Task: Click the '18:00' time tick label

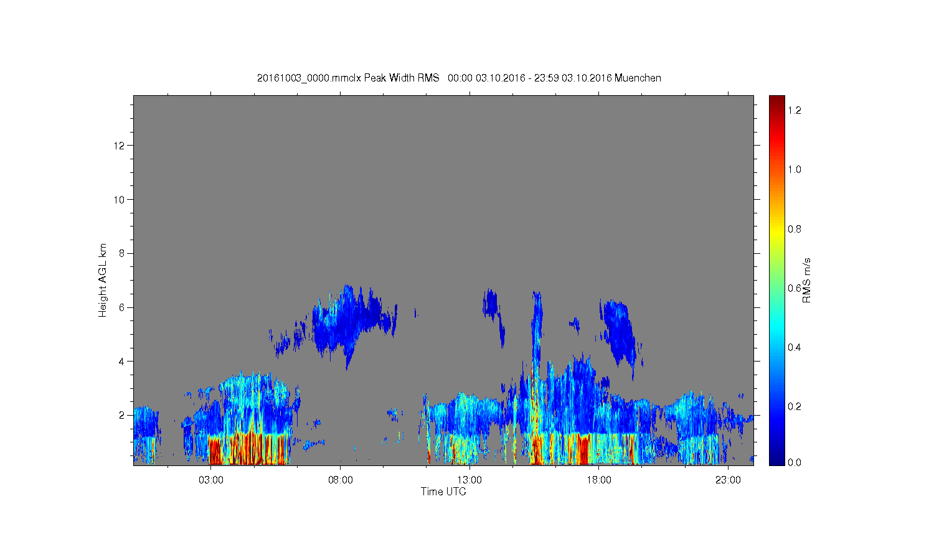Action: coord(599,480)
